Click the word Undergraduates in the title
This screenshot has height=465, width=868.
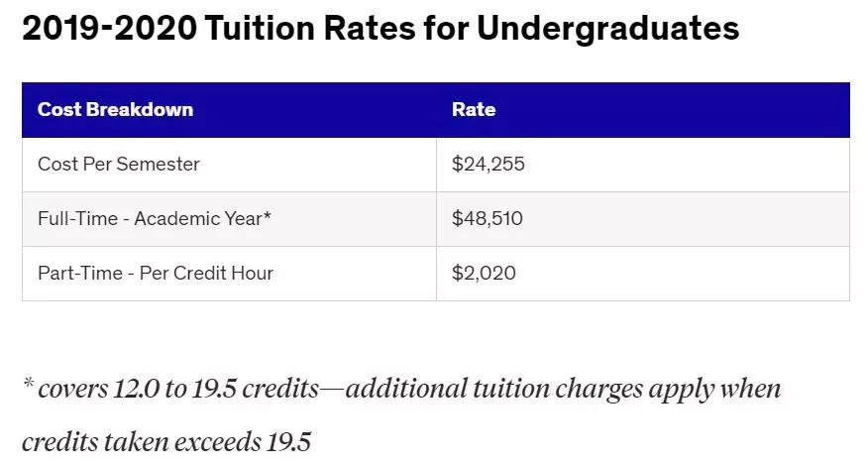point(607,29)
